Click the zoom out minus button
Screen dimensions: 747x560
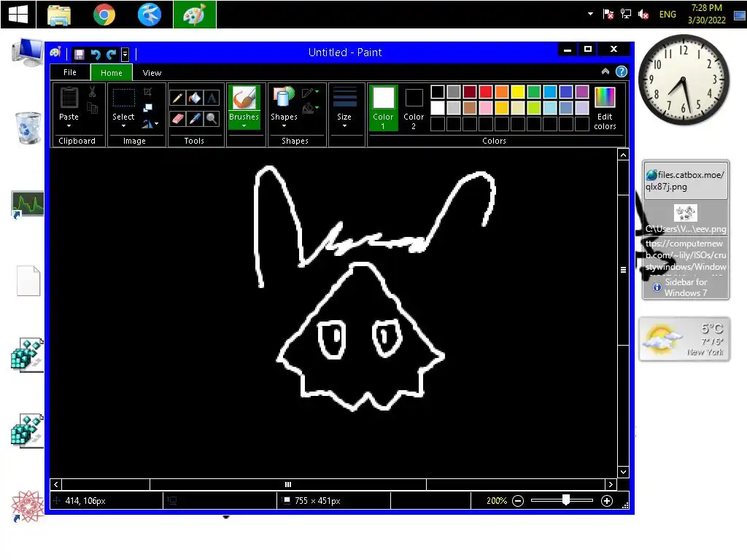tap(518, 501)
